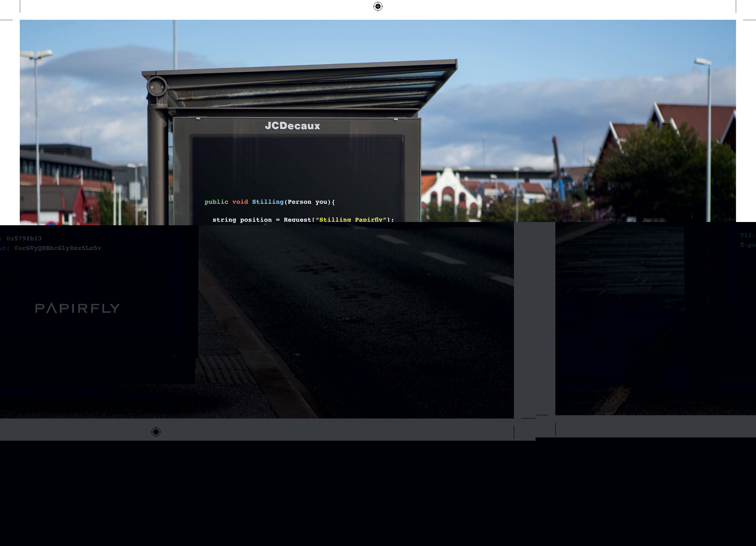The image size is (756, 546).
Task: Click the JCDecaux logo on shelter
Action: click(292, 126)
